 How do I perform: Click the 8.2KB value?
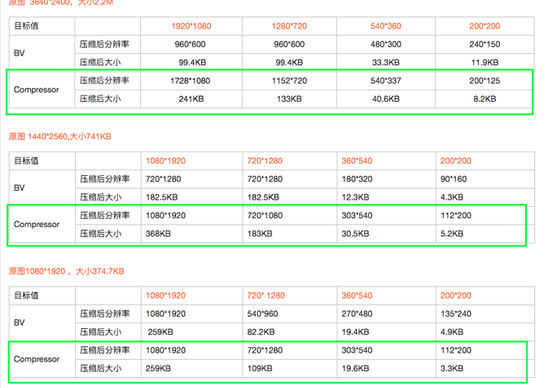pyautogui.click(x=485, y=99)
